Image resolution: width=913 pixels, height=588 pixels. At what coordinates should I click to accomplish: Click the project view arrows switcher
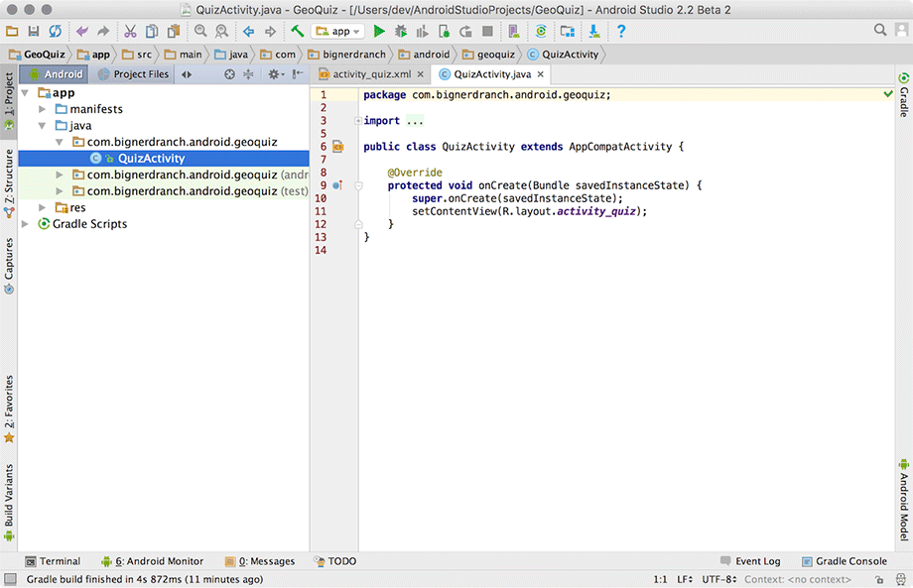tap(187, 74)
